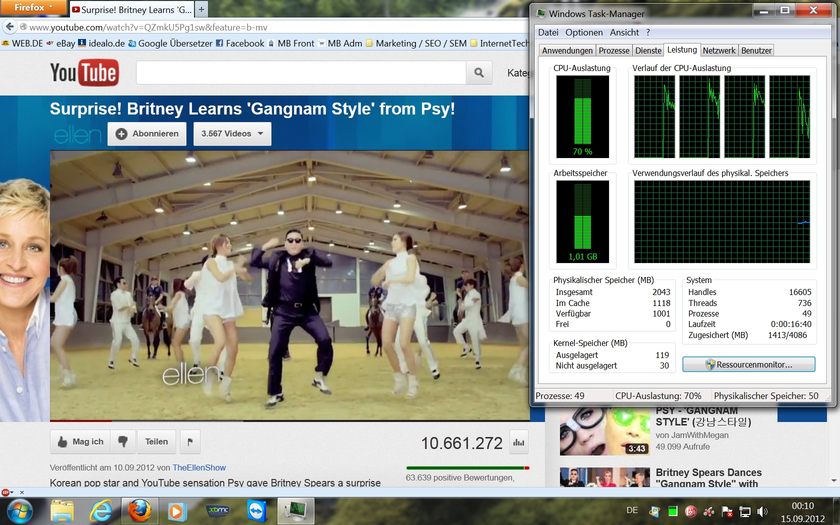The width and height of the screenshot is (840, 525).
Task: Switch to the Dienste tab
Action: [x=648, y=50]
